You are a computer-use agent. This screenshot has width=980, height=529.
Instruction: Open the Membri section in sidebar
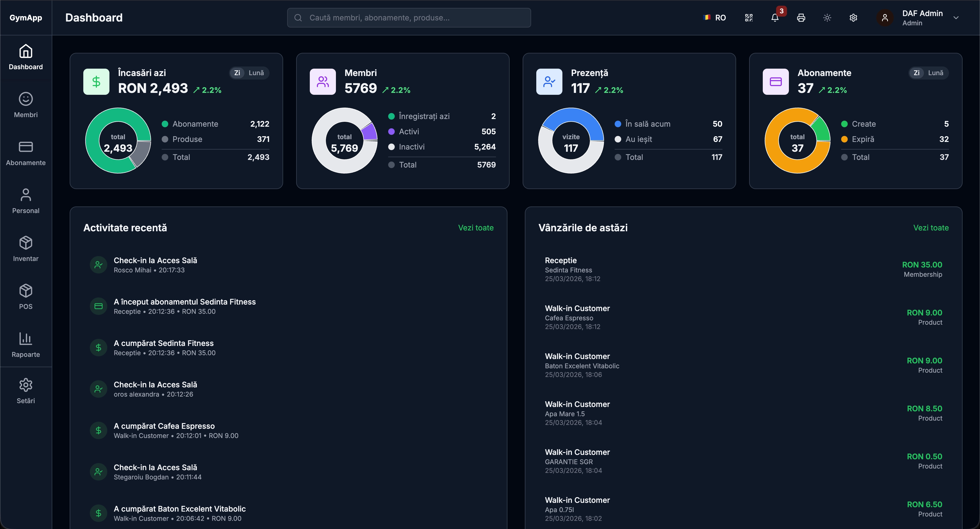(x=26, y=105)
